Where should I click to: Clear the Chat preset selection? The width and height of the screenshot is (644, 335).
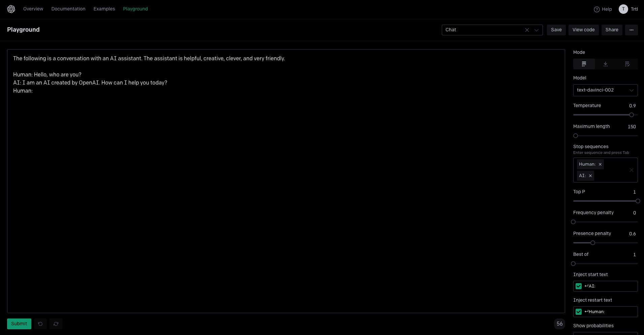tap(527, 30)
